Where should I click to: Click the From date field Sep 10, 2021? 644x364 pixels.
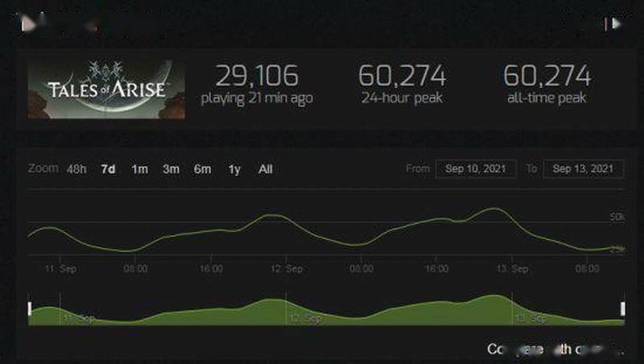tap(476, 169)
